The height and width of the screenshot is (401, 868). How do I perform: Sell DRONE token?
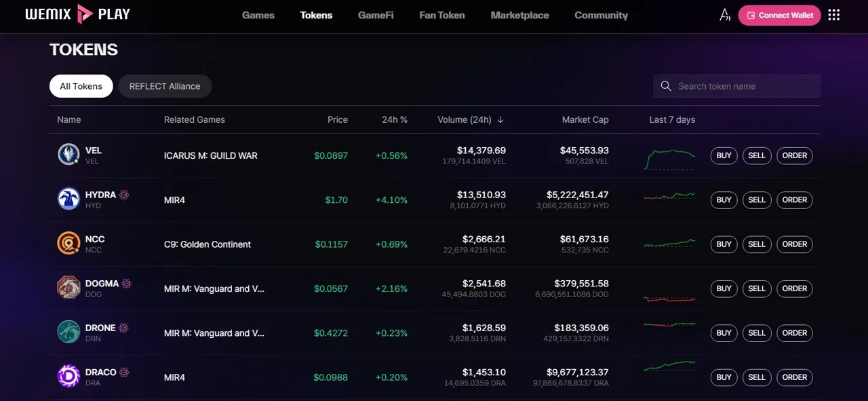pos(757,333)
